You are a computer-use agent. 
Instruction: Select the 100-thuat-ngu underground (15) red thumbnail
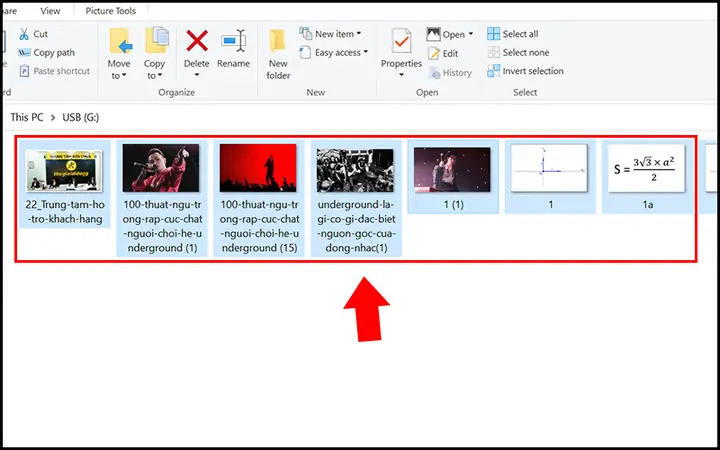[258, 168]
